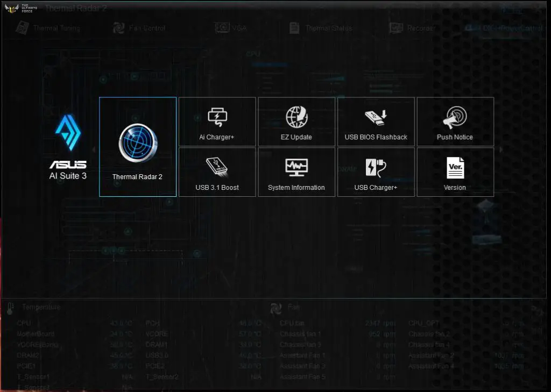Screen dimensions: 551x392
Task: Click the dimmed Fan panel icon
Action: pos(276,309)
